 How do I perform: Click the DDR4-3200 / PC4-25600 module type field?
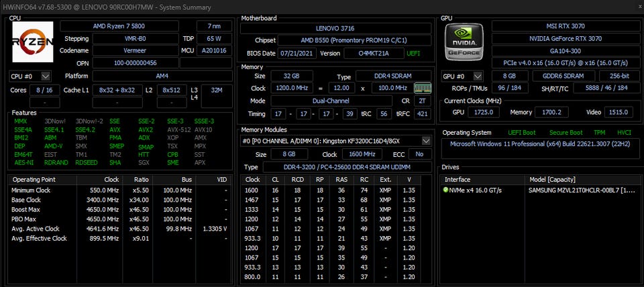click(347, 168)
